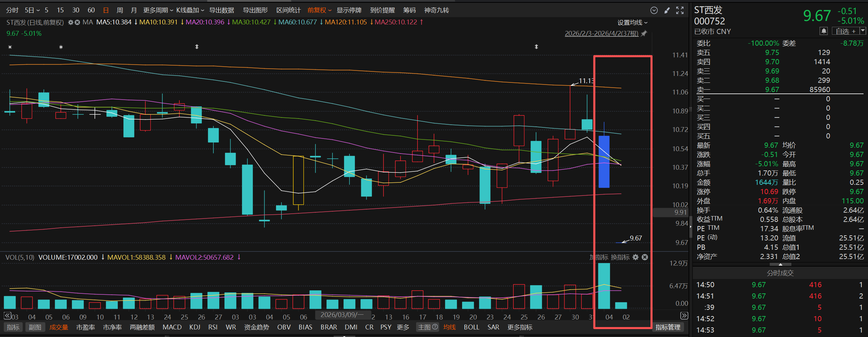Viewport: 868px width, 337px height.
Task: Click the drawing brush tool icon
Action: pyautogui.click(x=667, y=10)
